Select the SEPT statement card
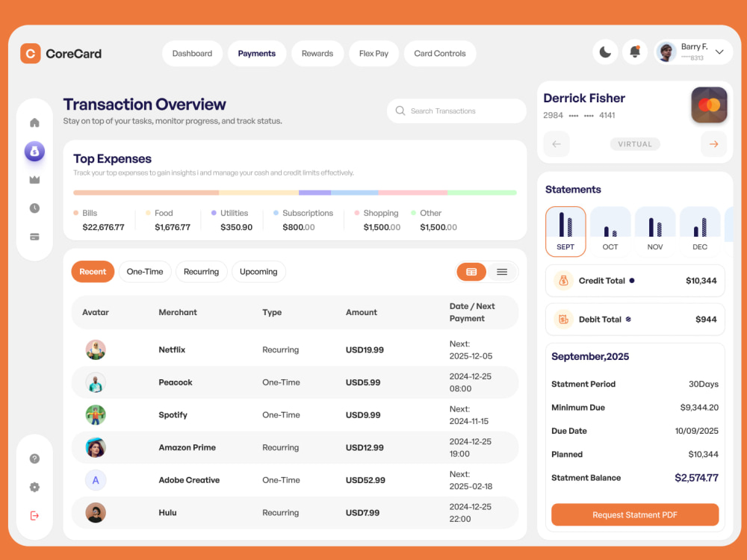The image size is (747, 560). coord(565,231)
